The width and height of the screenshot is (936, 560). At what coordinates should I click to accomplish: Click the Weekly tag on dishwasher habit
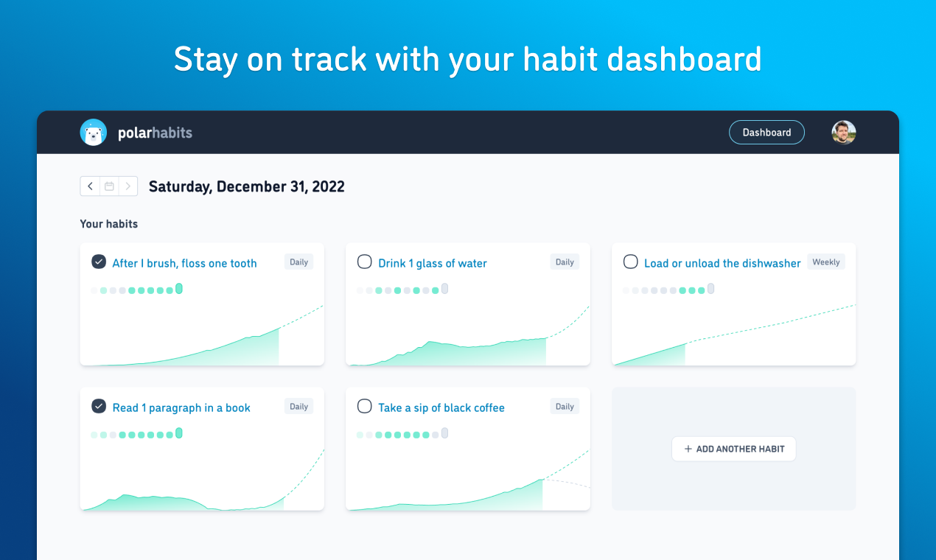click(826, 262)
